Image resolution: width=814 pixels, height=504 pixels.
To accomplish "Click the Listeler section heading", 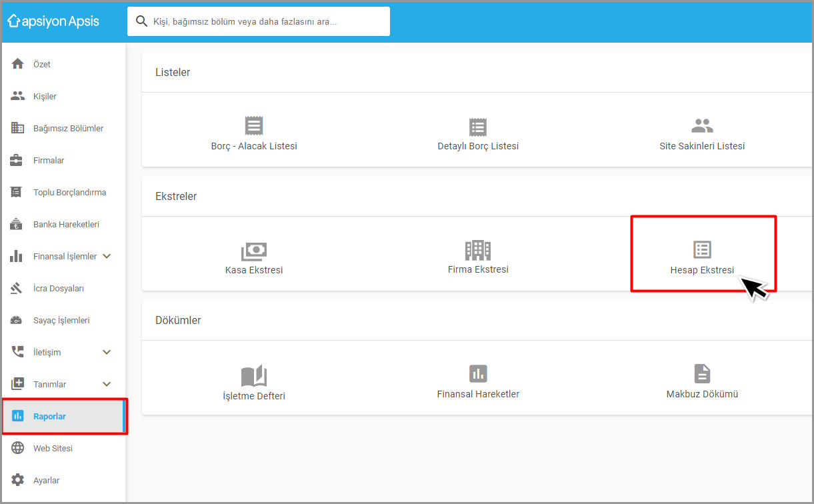I will click(x=173, y=72).
